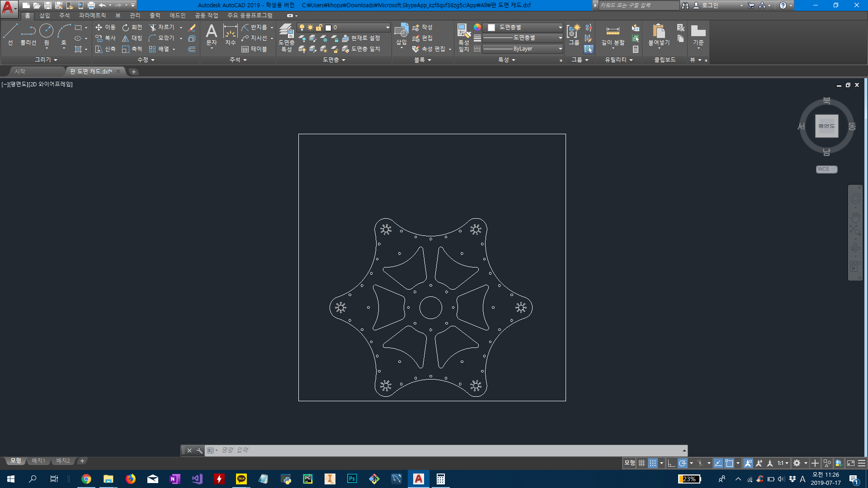Image resolution: width=868 pixels, height=488 pixels.
Task: Select the Mirror (대칭) tool
Action: pos(132,38)
